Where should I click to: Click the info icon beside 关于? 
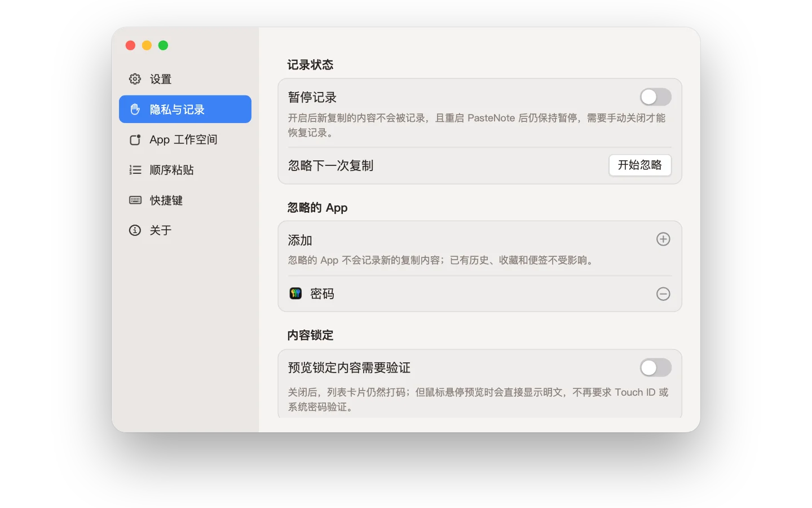click(x=135, y=230)
